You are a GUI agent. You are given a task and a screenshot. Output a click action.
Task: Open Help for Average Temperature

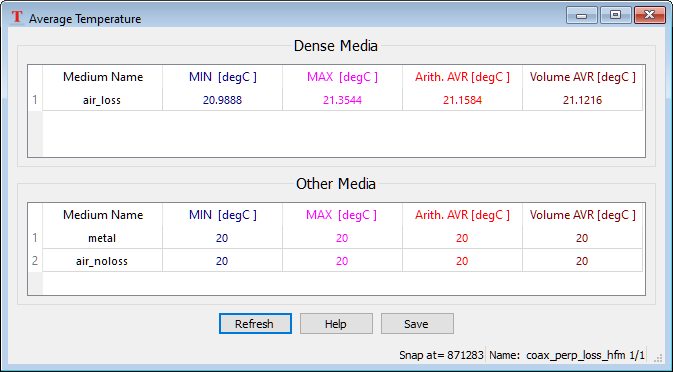click(336, 324)
